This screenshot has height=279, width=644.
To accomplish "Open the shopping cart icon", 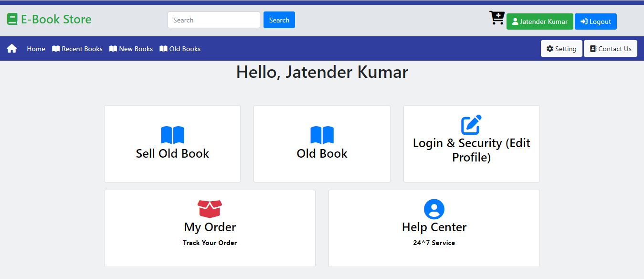I will click(x=497, y=17).
